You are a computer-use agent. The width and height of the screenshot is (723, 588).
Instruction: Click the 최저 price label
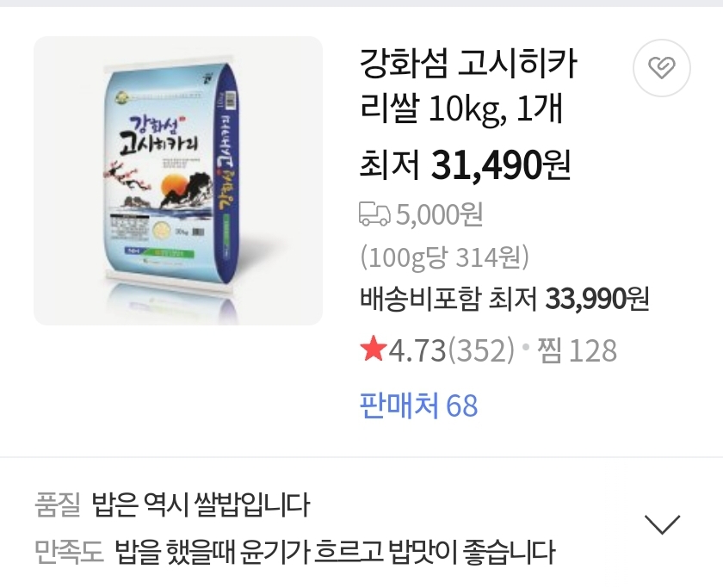390,165
